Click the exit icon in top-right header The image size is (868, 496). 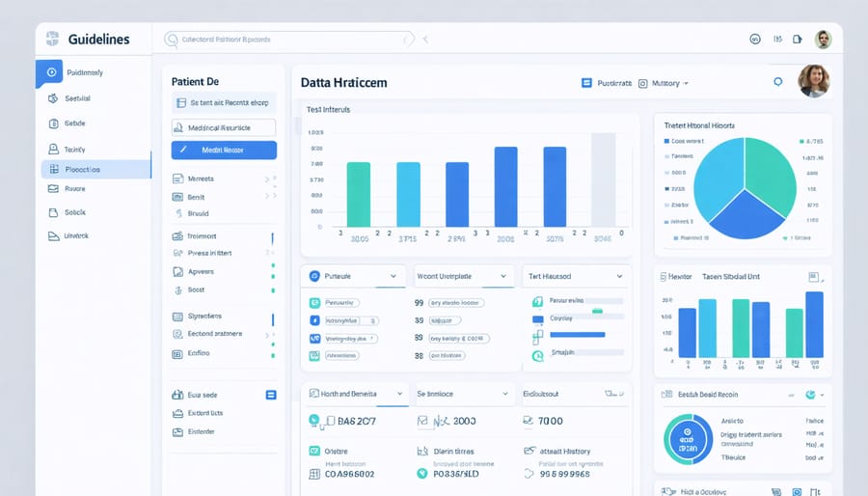pyautogui.click(x=798, y=40)
